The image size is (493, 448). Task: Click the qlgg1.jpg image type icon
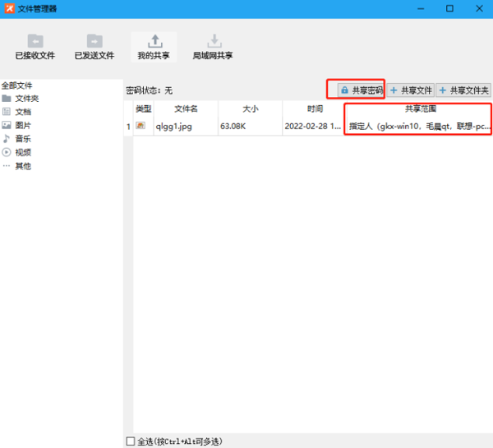pos(141,126)
